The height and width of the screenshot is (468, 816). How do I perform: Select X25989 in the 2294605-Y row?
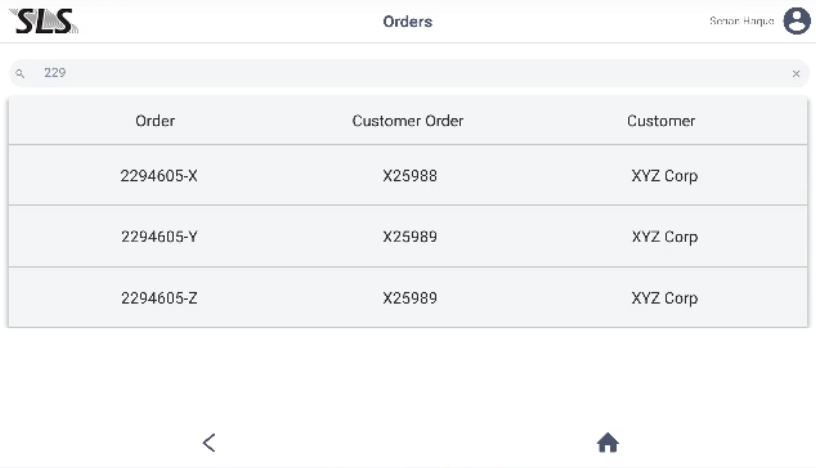(410, 237)
